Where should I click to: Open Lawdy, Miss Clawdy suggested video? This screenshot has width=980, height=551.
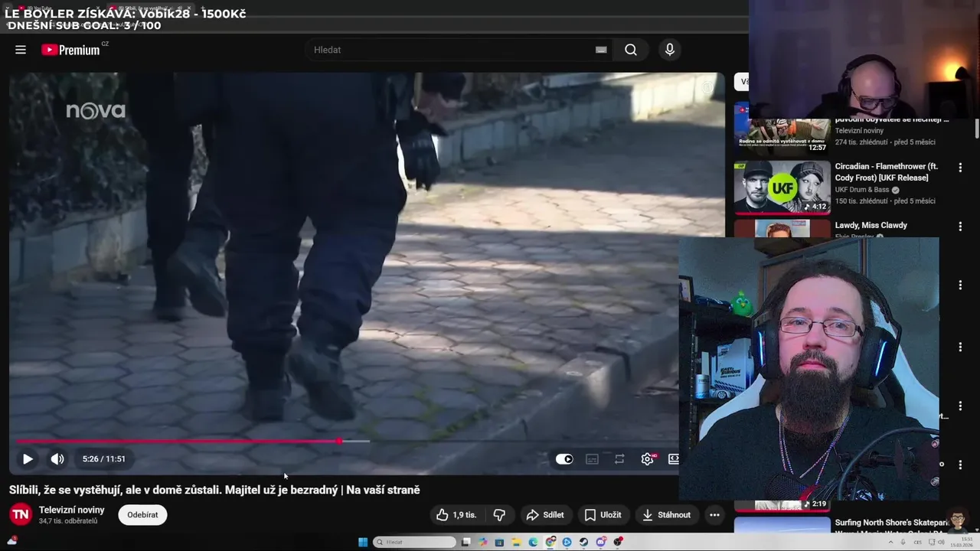871,225
